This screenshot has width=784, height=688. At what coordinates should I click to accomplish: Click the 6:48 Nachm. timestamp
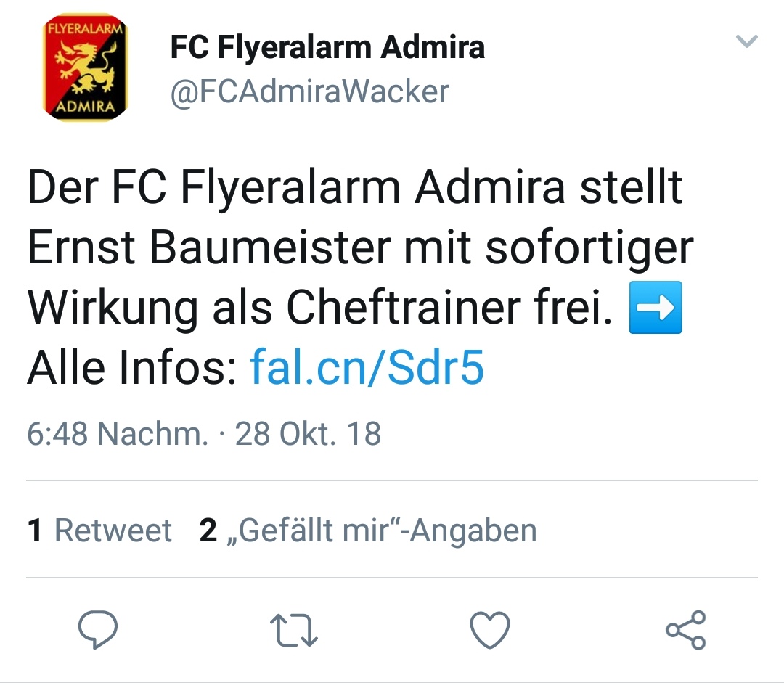(x=118, y=433)
